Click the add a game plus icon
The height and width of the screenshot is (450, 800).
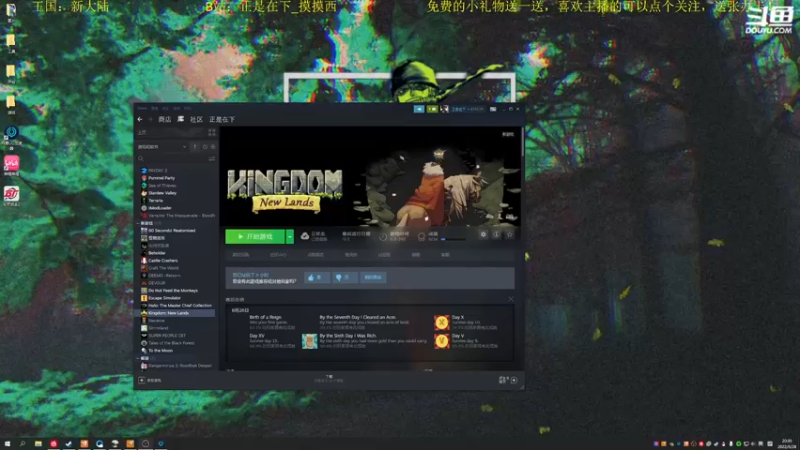(x=142, y=380)
